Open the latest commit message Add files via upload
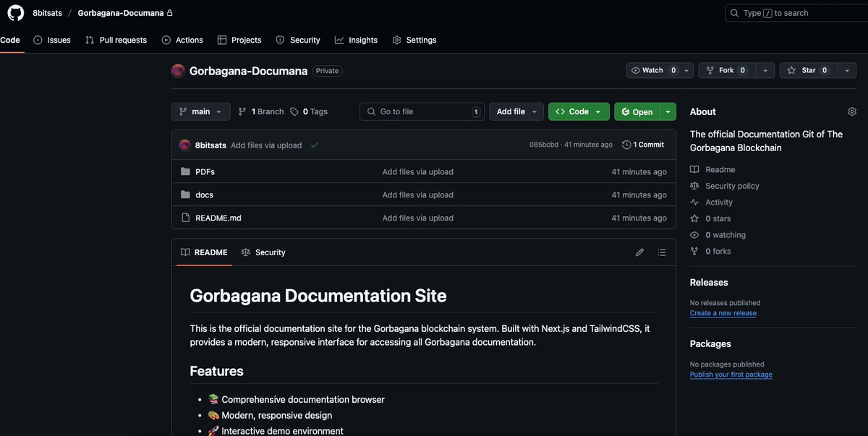868x436 pixels. point(266,145)
